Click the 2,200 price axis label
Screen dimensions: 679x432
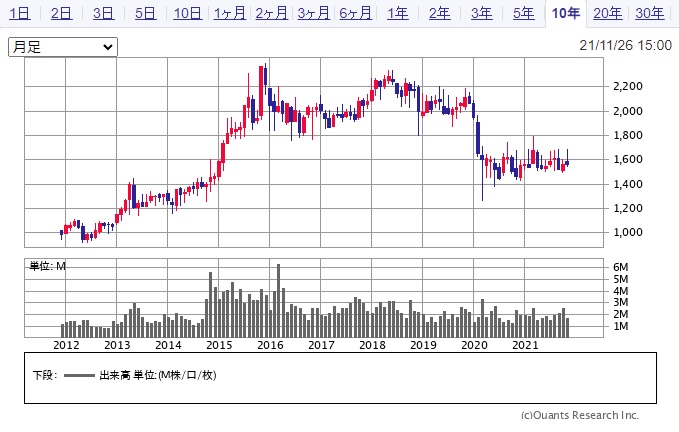coord(627,86)
